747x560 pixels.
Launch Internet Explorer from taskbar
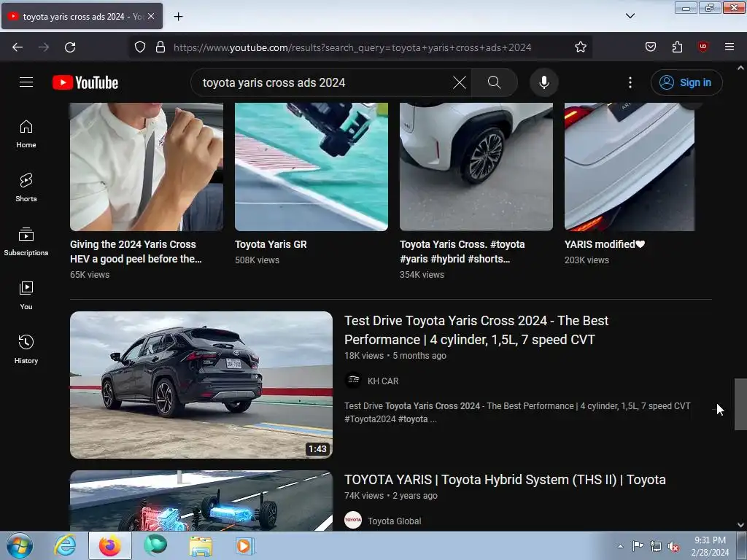(x=65, y=545)
